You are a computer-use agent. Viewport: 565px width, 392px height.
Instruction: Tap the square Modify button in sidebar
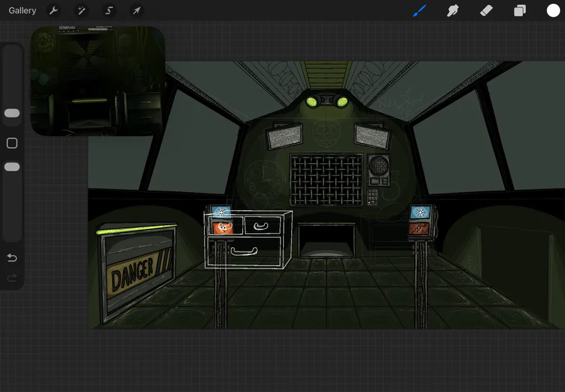click(12, 143)
